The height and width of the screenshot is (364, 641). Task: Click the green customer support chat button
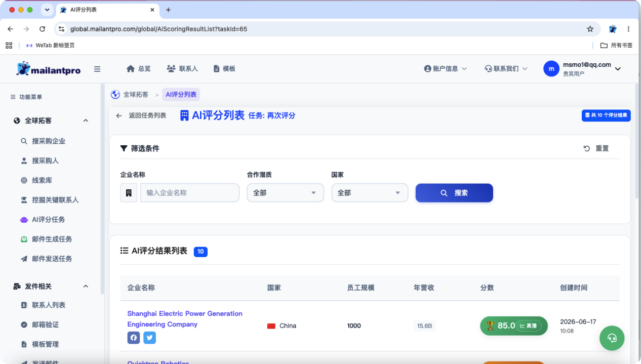click(612, 338)
